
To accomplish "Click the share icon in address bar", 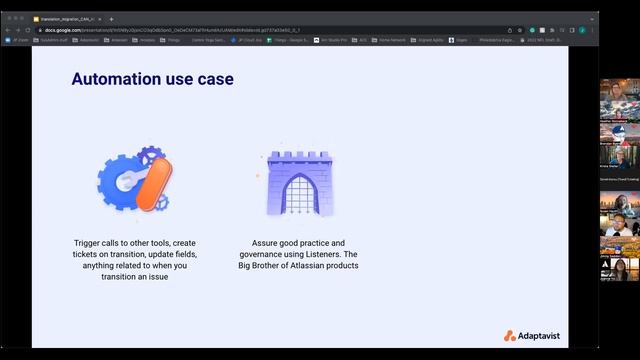I will point(510,30).
